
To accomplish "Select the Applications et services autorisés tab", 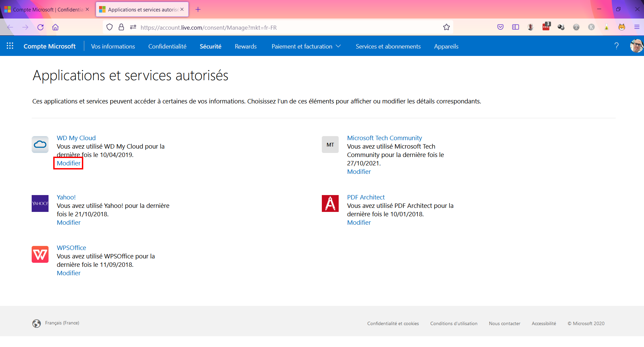I will tap(142, 9).
